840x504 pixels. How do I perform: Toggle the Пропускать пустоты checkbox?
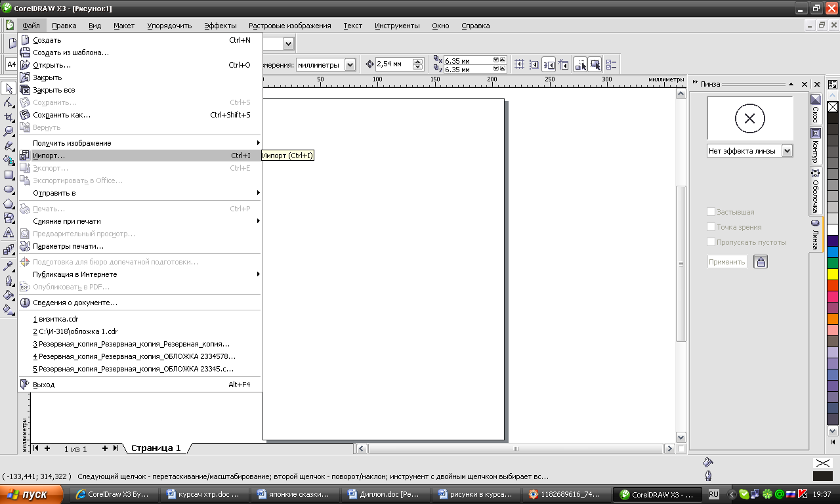pyautogui.click(x=711, y=242)
